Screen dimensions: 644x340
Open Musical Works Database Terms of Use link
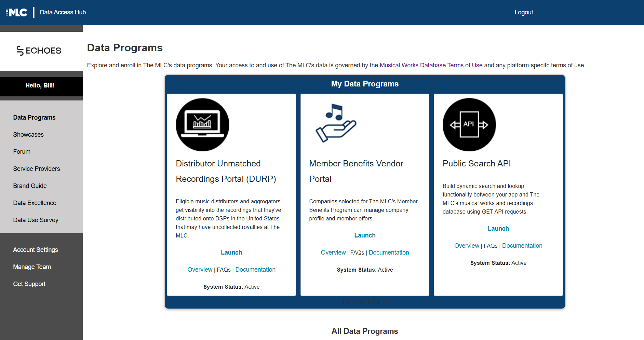[431, 65]
